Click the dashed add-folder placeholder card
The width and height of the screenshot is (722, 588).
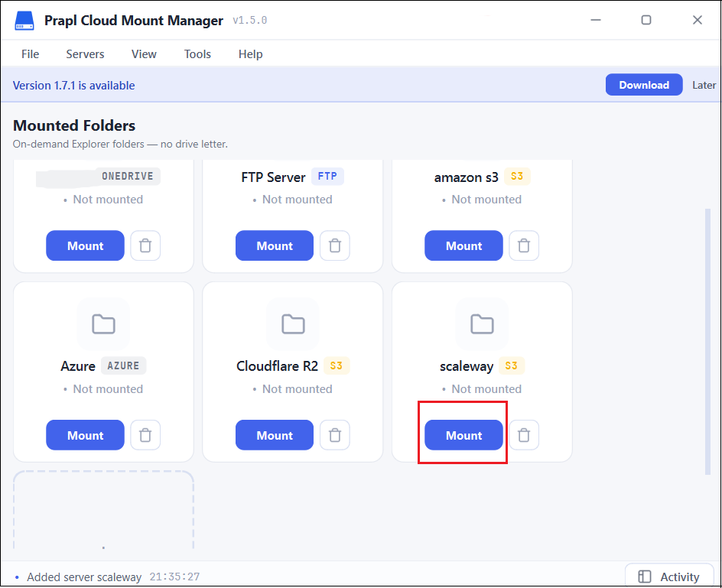(103, 510)
